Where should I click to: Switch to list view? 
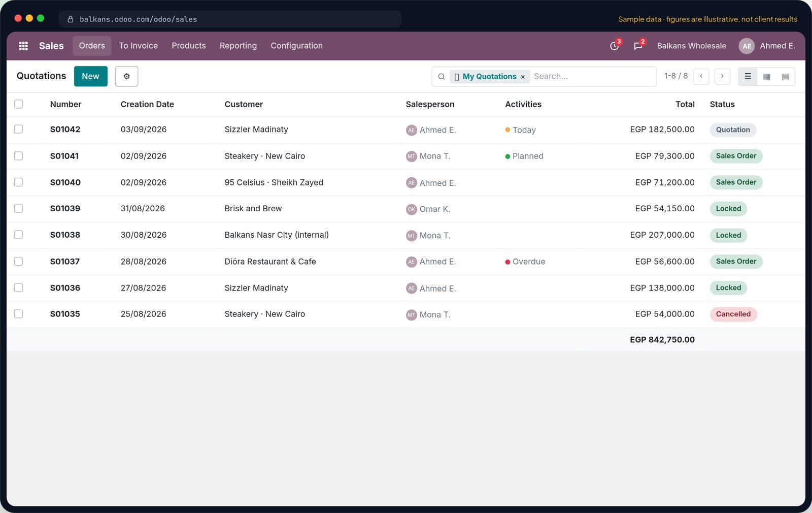pos(748,76)
